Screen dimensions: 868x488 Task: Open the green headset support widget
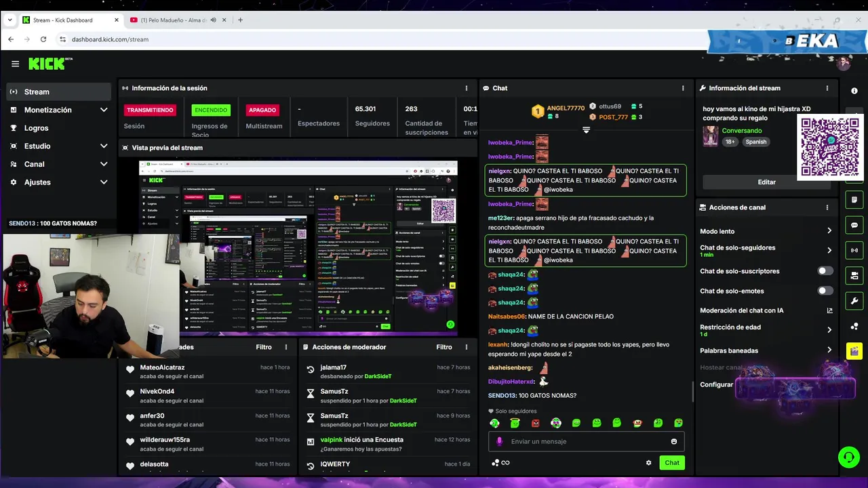(849, 457)
